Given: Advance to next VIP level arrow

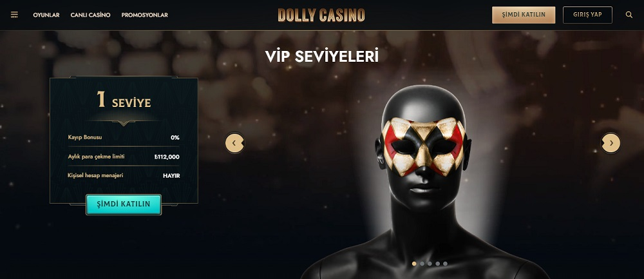Looking at the screenshot, I should [611, 143].
